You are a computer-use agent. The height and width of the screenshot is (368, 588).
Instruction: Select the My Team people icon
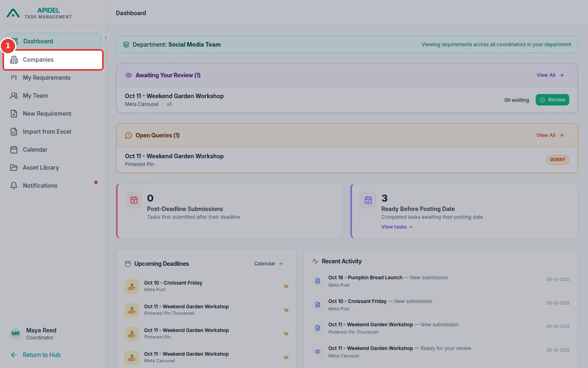14,96
